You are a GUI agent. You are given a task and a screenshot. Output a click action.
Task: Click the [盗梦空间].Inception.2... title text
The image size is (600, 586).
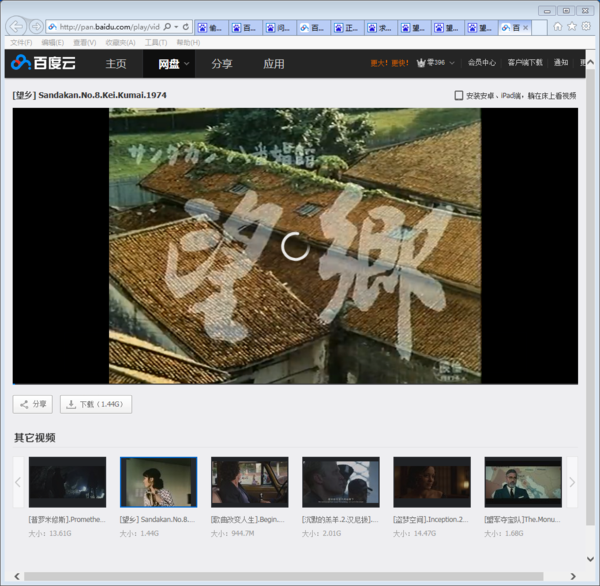coord(431,519)
